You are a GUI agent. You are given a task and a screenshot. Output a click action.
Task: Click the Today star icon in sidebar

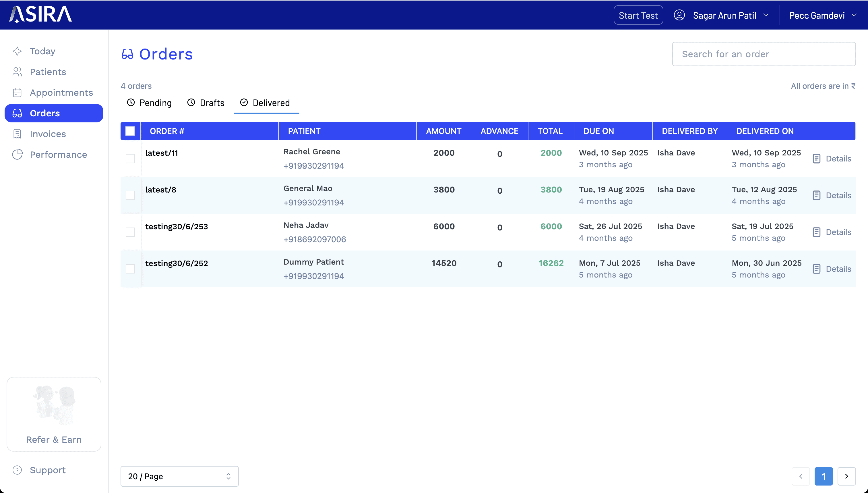(x=17, y=51)
